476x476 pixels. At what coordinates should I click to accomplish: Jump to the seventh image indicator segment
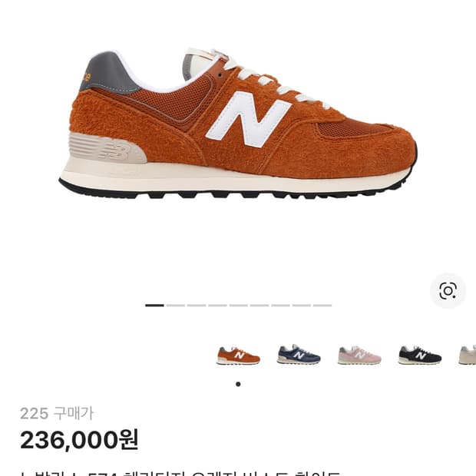click(280, 306)
